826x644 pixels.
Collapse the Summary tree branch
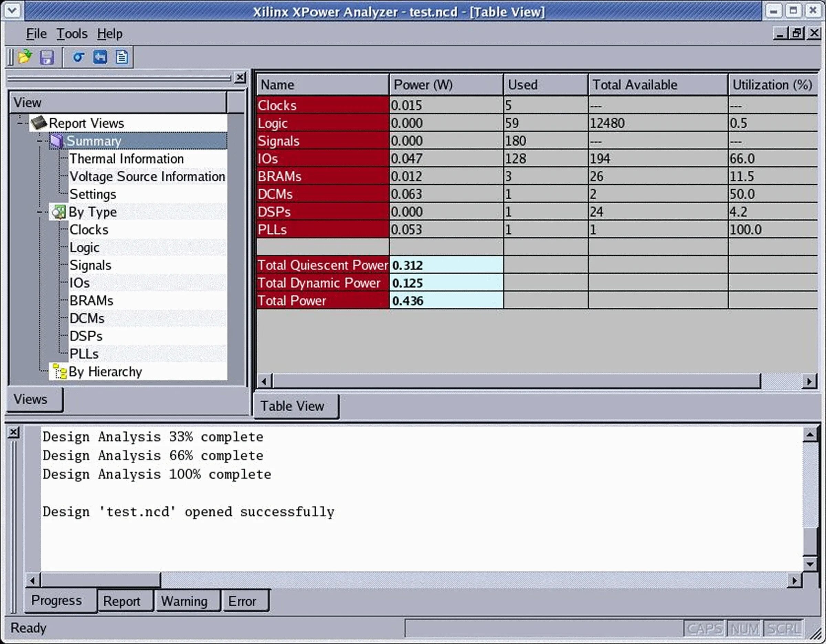[40, 141]
